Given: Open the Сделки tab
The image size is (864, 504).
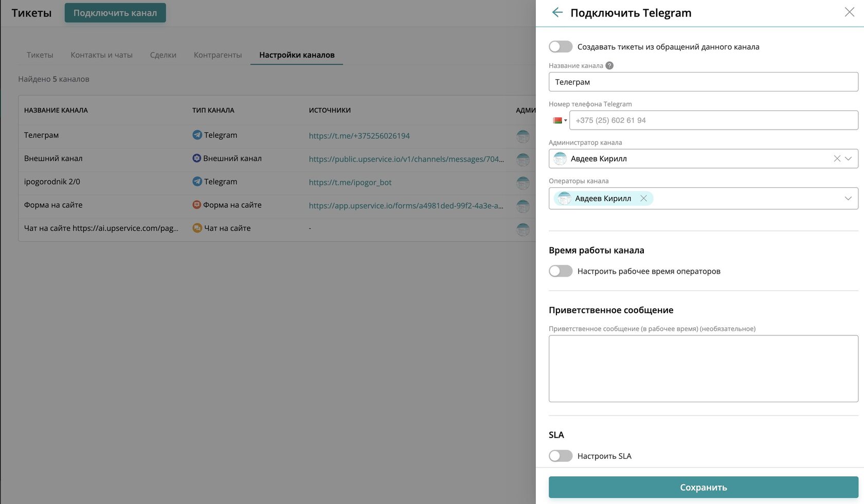Looking at the screenshot, I should (x=163, y=55).
